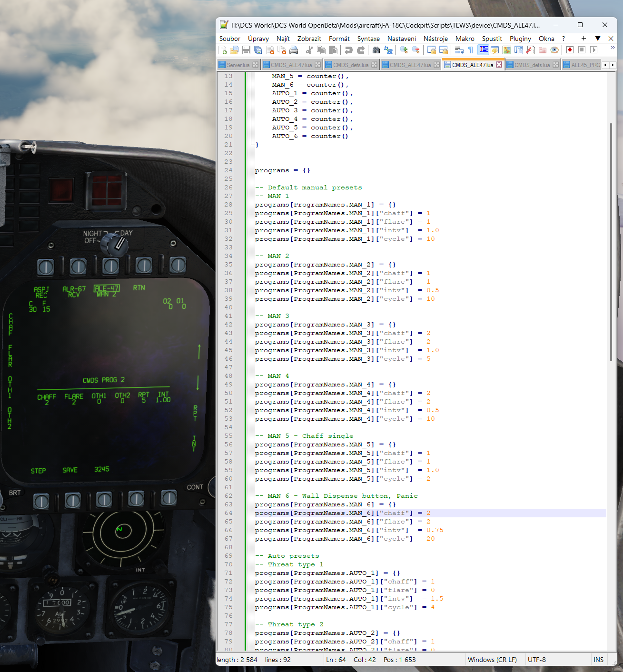Screen dimensions: 623x672
Task: Open the Syntaxe menu
Action: point(368,39)
